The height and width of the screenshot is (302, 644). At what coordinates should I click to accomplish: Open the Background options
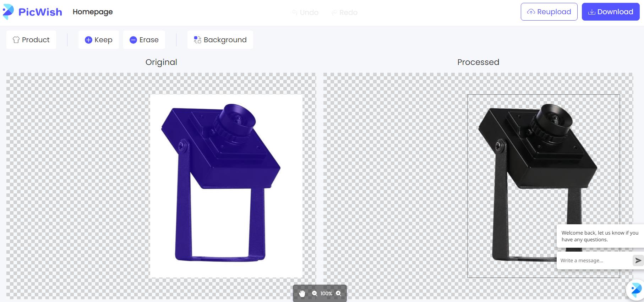tap(220, 40)
